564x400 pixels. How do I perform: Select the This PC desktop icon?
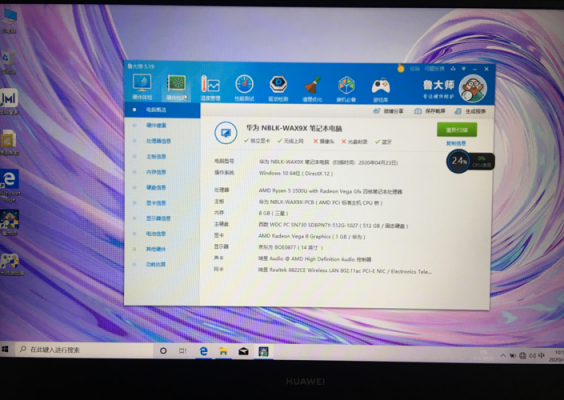coord(9,21)
